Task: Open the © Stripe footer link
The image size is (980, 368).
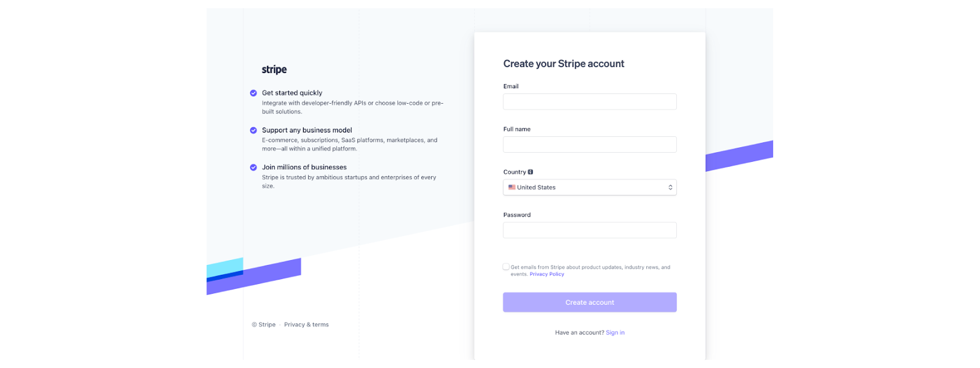Action: (x=264, y=324)
